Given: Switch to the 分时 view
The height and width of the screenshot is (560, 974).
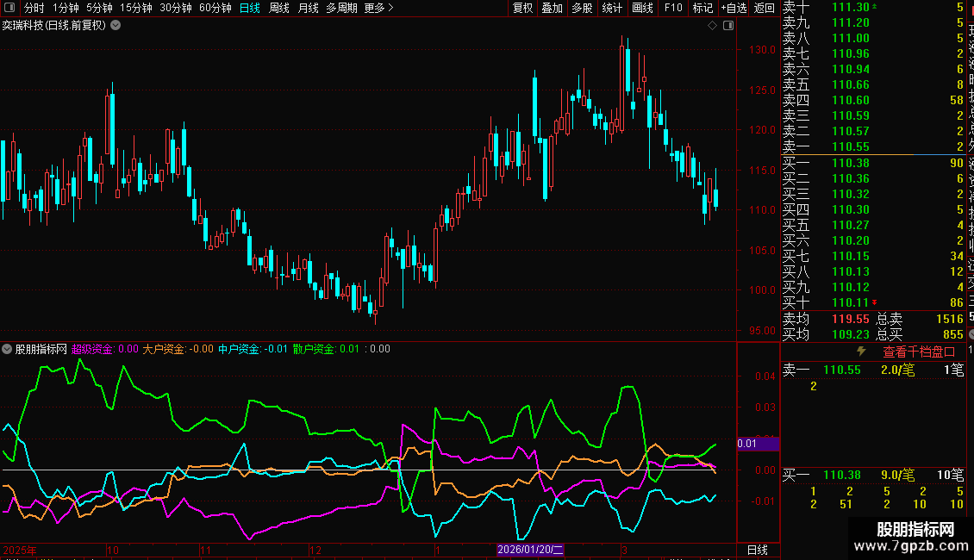Looking at the screenshot, I should 34,8.
